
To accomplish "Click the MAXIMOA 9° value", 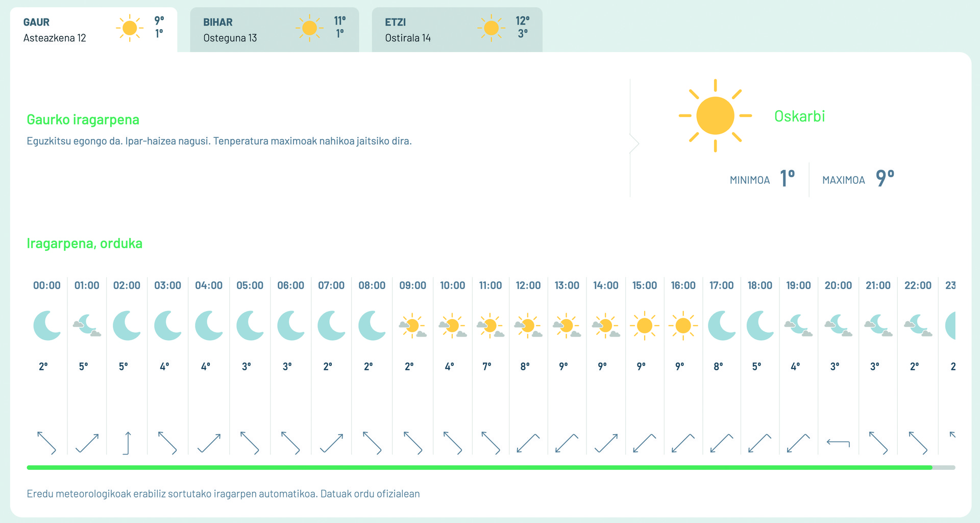I will 885,178.
